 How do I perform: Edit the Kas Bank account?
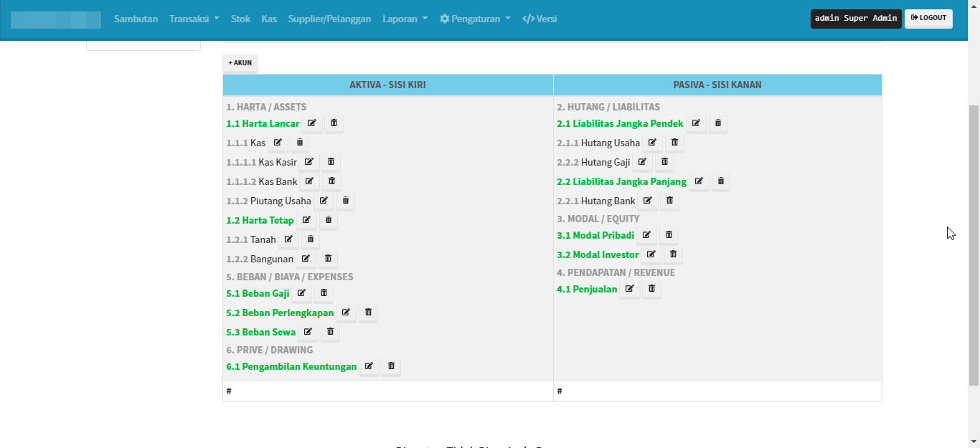(309, 181)
